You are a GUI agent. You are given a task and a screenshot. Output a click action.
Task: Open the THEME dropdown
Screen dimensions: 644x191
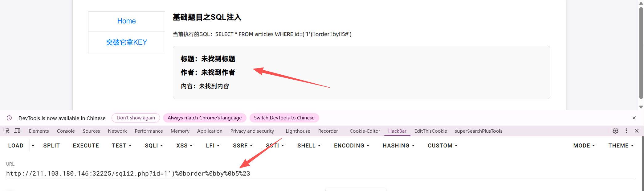(621, 146)
